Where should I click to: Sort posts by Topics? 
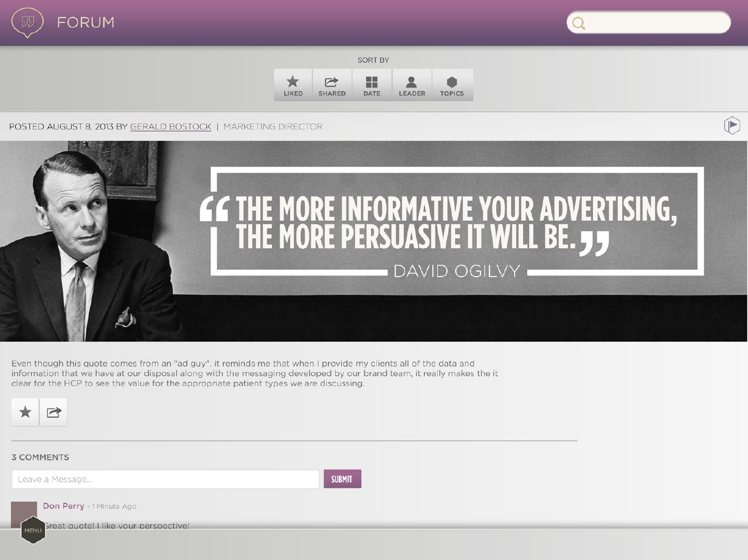point(452,85)
